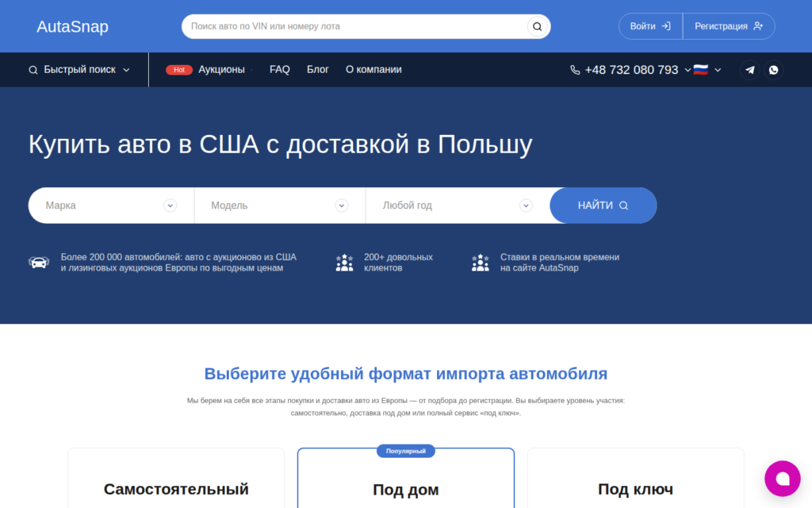The width and height of the screenshot is (812, 508).
Task: Call +48 732 080 793 number link
Action: pos(631,70)
